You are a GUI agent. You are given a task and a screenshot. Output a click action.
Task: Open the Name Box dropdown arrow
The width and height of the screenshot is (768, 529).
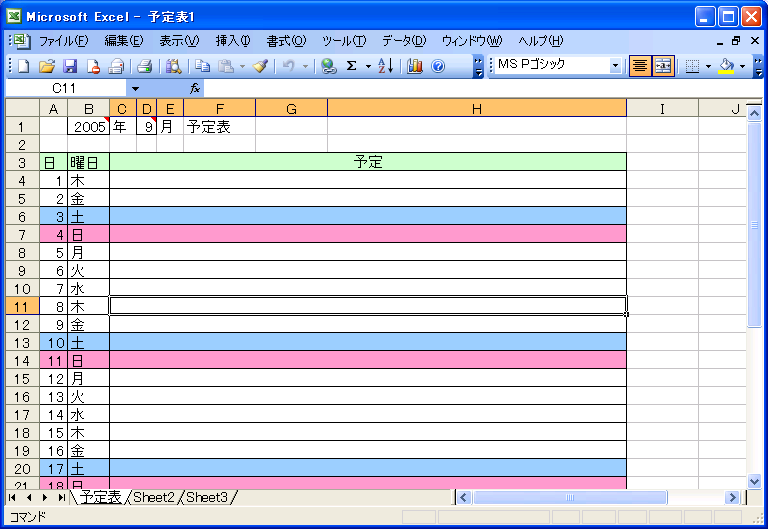tap(135, 89)
